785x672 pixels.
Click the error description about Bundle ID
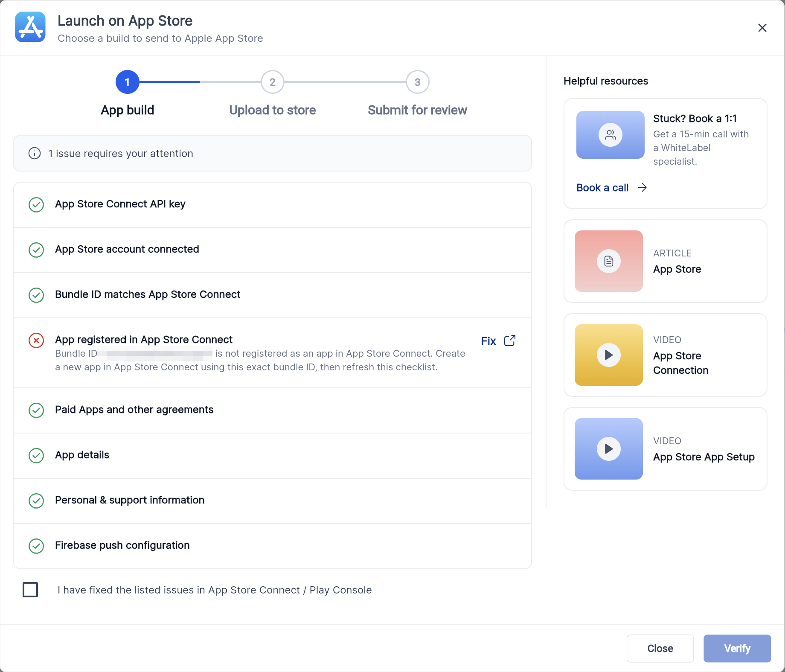tap(260, 360)
